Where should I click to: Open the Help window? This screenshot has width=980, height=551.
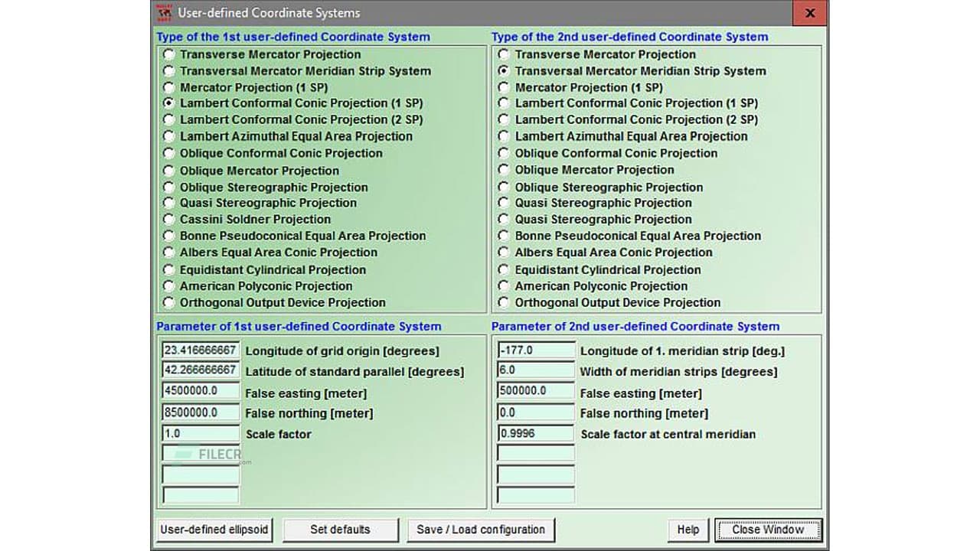click(687, 529)
